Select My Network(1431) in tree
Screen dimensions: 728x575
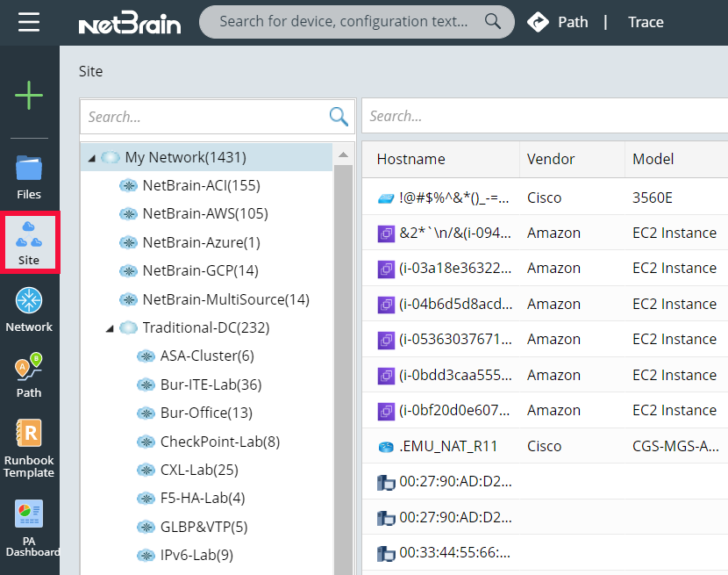(x=186, y=157)
